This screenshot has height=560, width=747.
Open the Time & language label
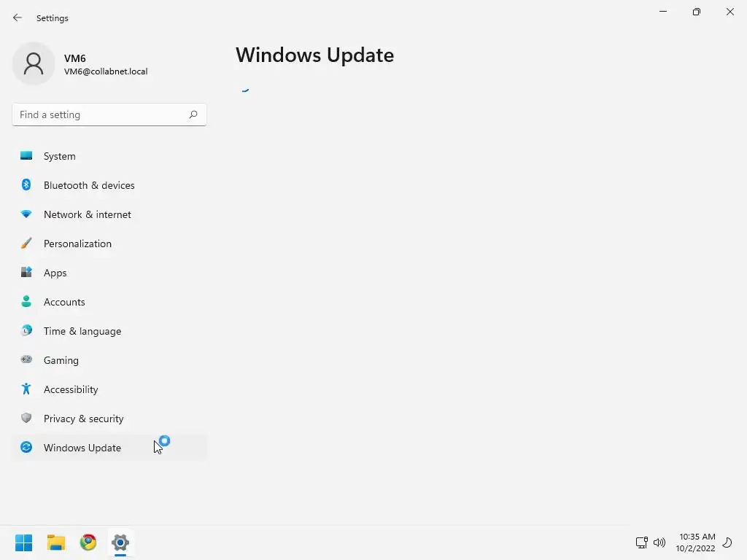82,331
